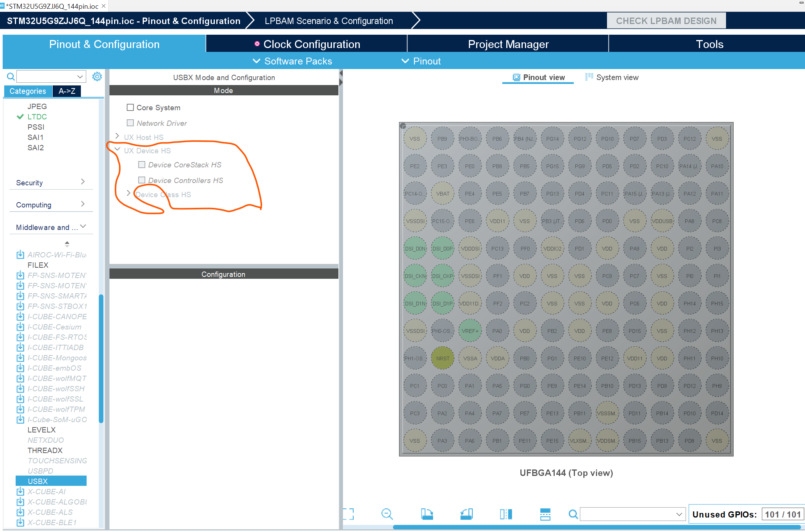Click the pin search magnifier icon
805x532 pixels.
click(x=573, y=514)
